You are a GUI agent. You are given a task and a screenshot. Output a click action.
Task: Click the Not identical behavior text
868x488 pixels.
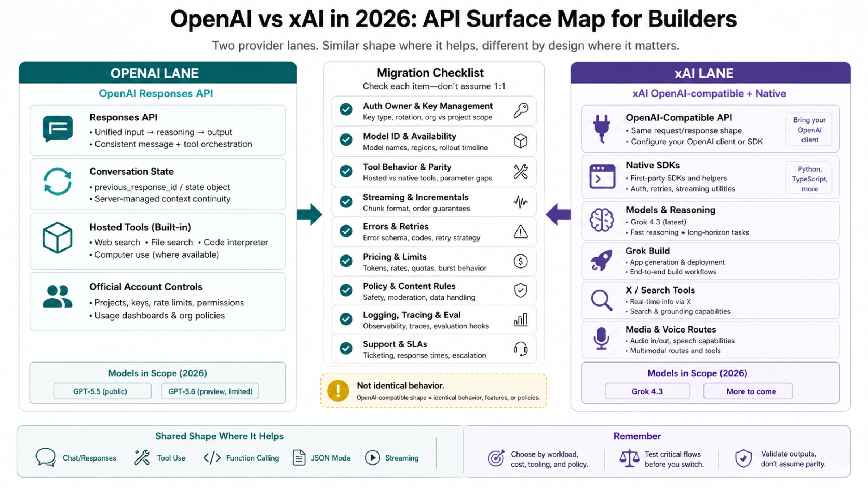(x=400, y=385)
